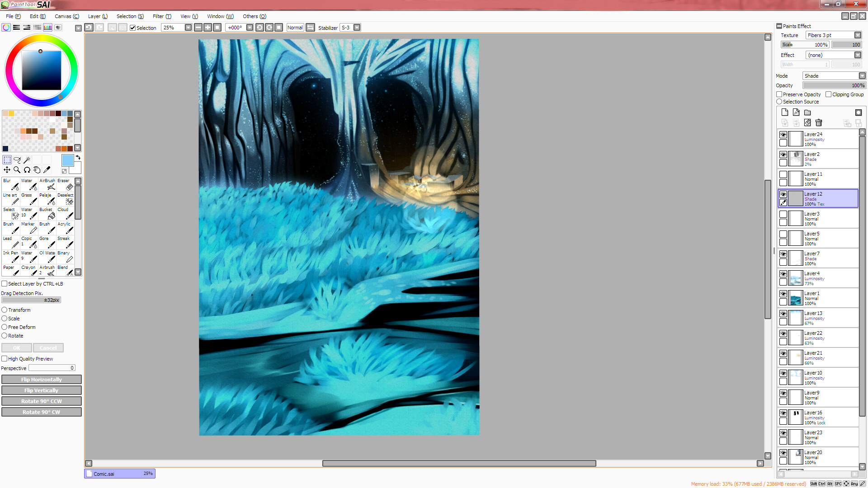Screen dimensions: 868x488
Task: Swap foreground and background colors
Action: pos(78,158)
